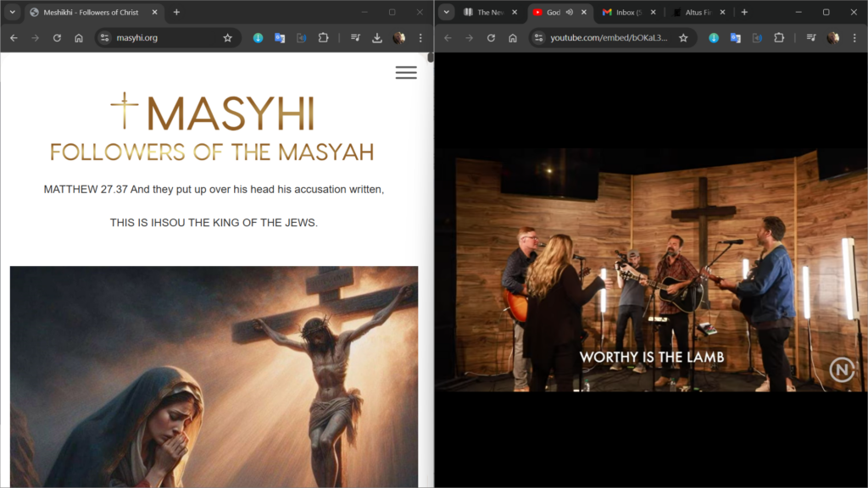The height and width of the screenshot is (488, 868).
Task: Expand the tab search chevron in the masyhi.org window
Action: pos(13,13)
